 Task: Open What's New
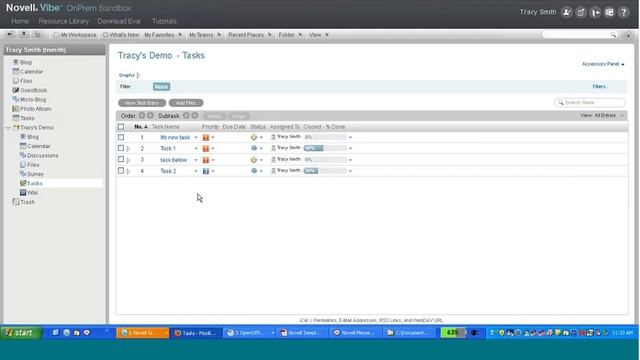tap(121, 35)
